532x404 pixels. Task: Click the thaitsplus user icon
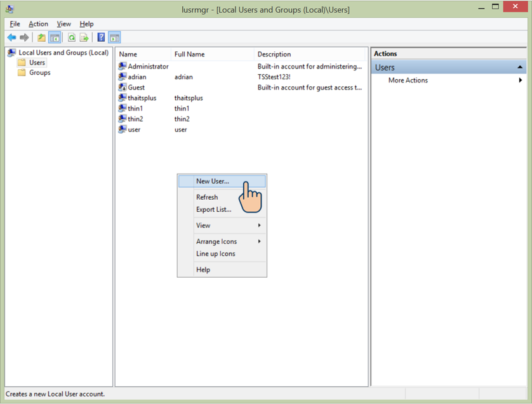point(122,98)
